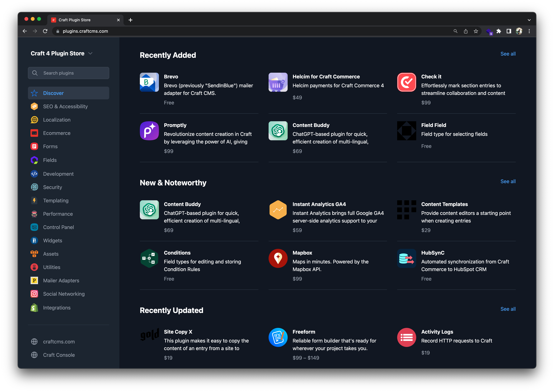554x392 pixels.
Task: Open the Promptly plugin logo
Action: (149, 131)
